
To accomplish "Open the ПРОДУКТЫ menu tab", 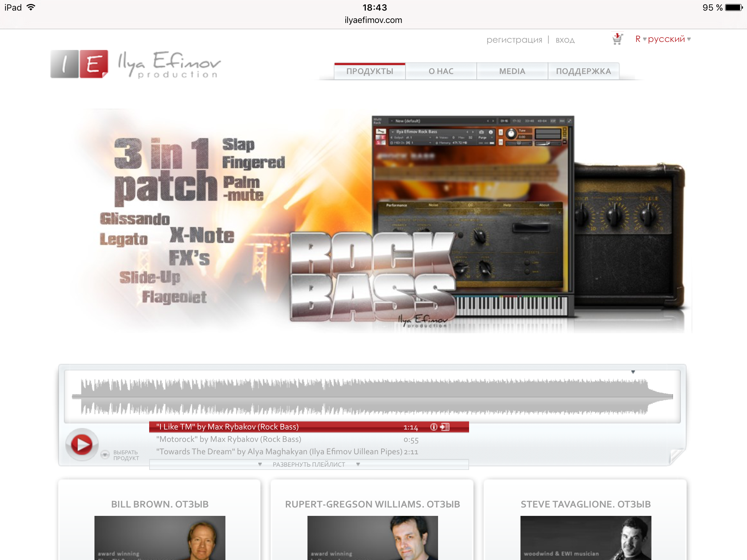I will [x=369, y=71].
